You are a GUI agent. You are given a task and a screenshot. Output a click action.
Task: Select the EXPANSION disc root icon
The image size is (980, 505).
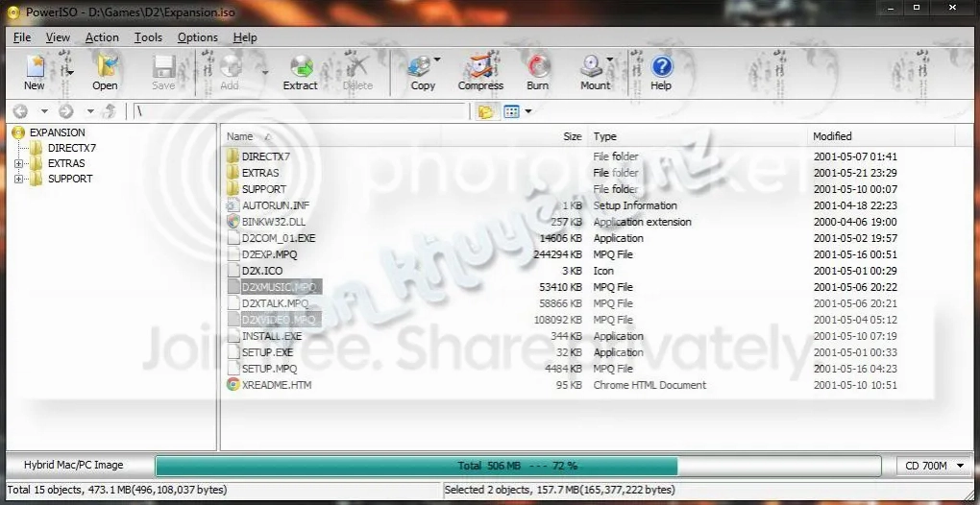(x=19, y=132)
